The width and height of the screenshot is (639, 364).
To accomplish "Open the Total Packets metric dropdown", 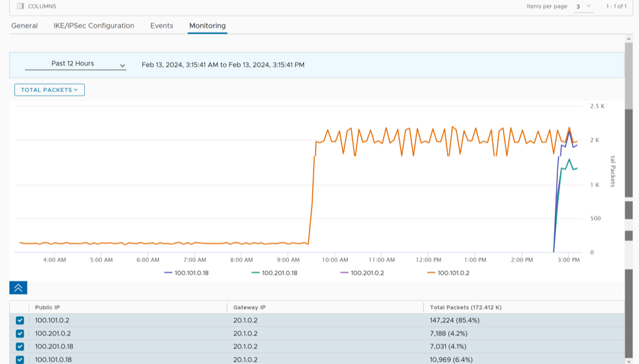I will click(49, 90).
